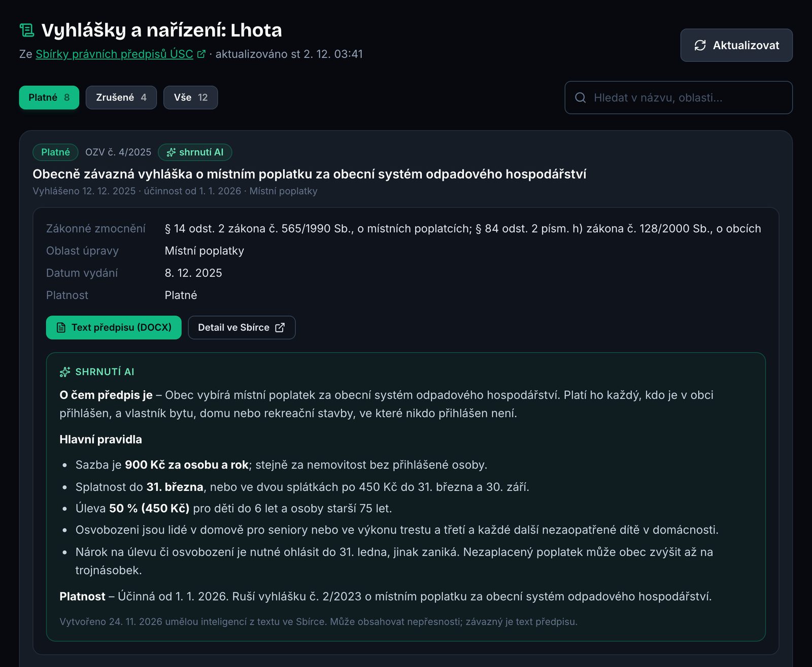The image size is (812, 667).
Task: Click the § 14 odst. 2 zákona legal basis text
Action: 463,229
